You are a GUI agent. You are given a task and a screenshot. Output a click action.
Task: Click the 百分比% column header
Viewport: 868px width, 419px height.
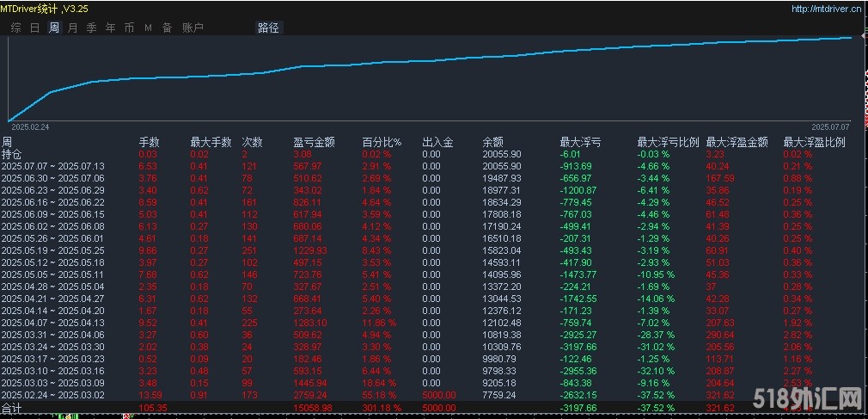coord(382,143)
